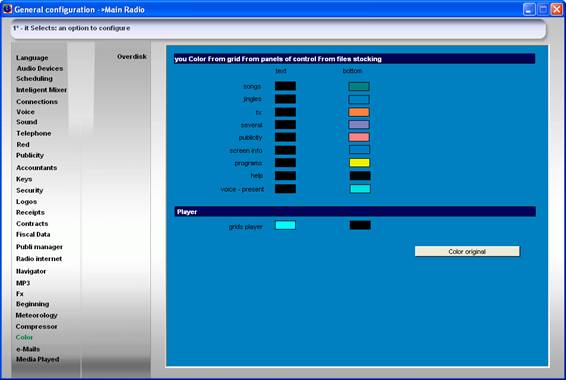Image resolution: width=566 pixels, height=380 pixels.
Task: Open the e-Mails configuration
Action: 28,349
